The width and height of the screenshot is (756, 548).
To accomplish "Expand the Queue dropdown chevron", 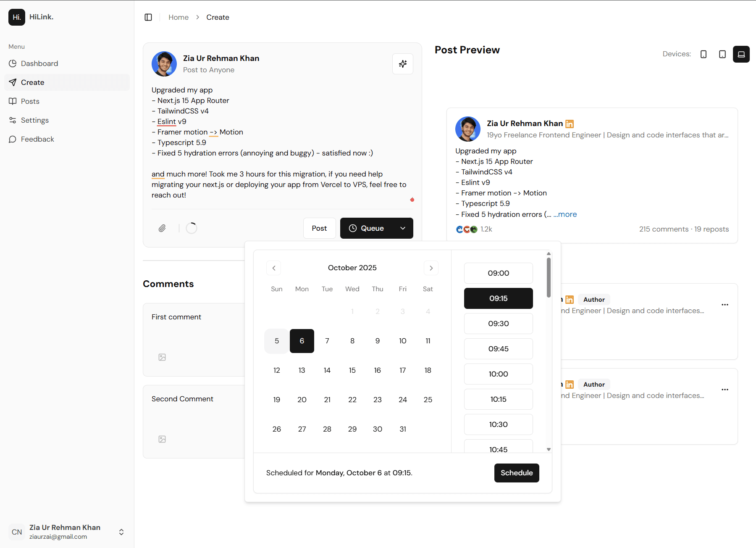I will point(402,228).
